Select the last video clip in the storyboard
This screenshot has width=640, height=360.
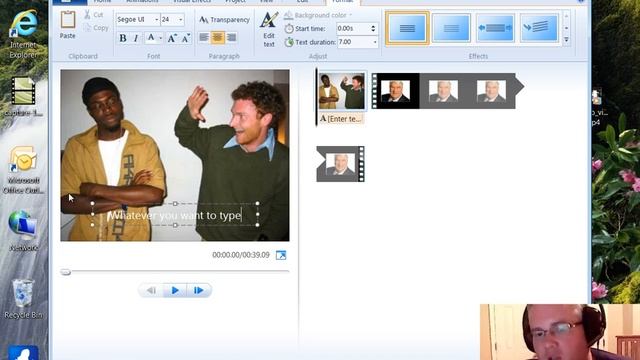(340, 164)
